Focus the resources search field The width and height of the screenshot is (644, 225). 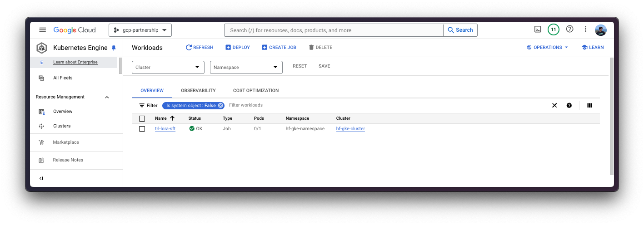[x=334, y=30]
